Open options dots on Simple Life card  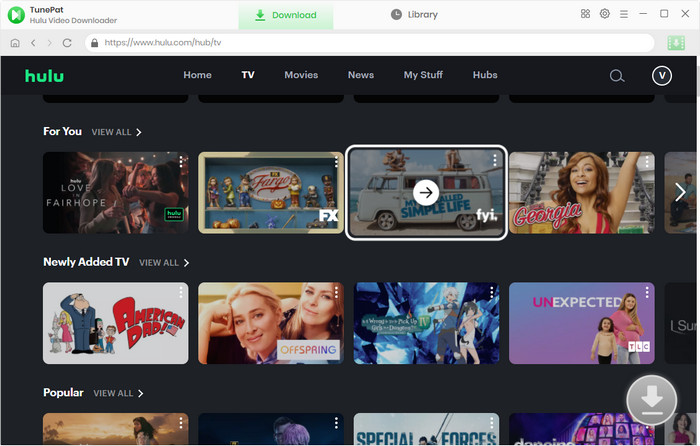495,160
